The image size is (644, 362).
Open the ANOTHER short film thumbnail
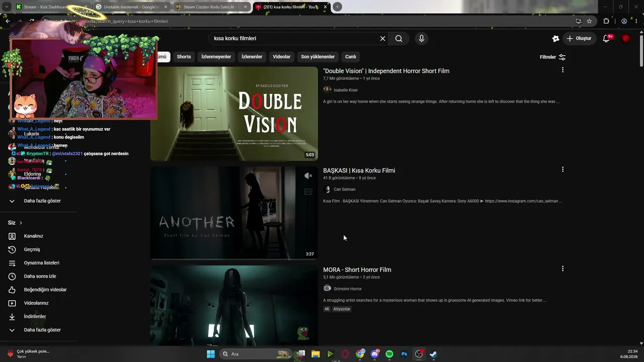[234, 213]
